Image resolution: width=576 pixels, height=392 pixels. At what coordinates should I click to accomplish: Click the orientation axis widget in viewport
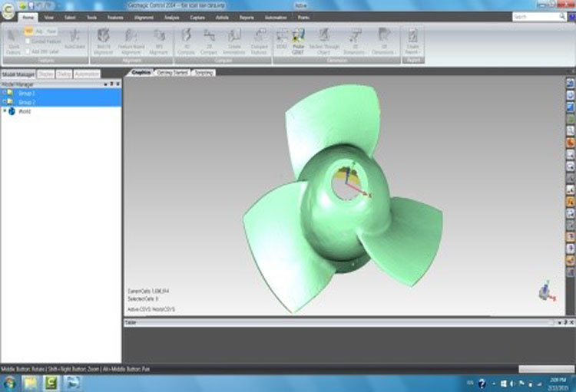tap(547, 292)
